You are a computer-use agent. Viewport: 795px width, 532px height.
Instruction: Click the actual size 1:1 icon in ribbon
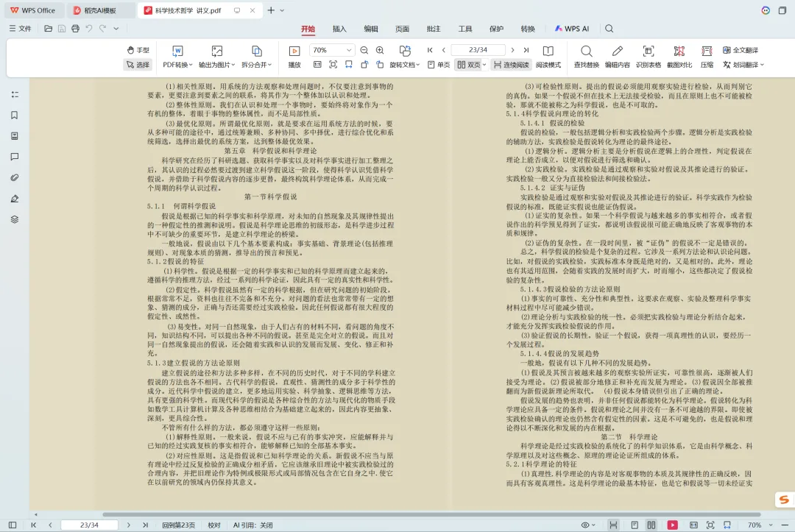(x=317, y=64)
